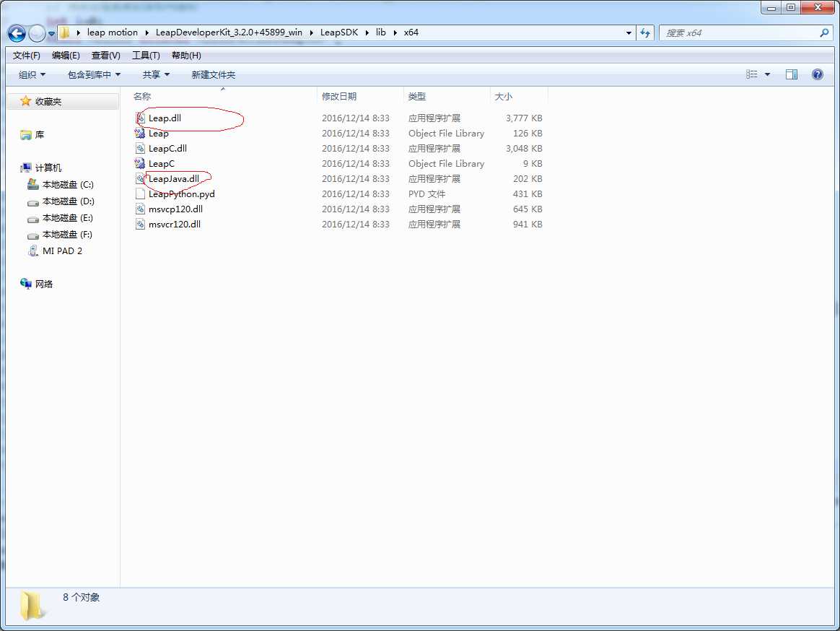This screenshot has height=631, width=840.
Task: Click the 网络 network icon
Action: (26, 284)
